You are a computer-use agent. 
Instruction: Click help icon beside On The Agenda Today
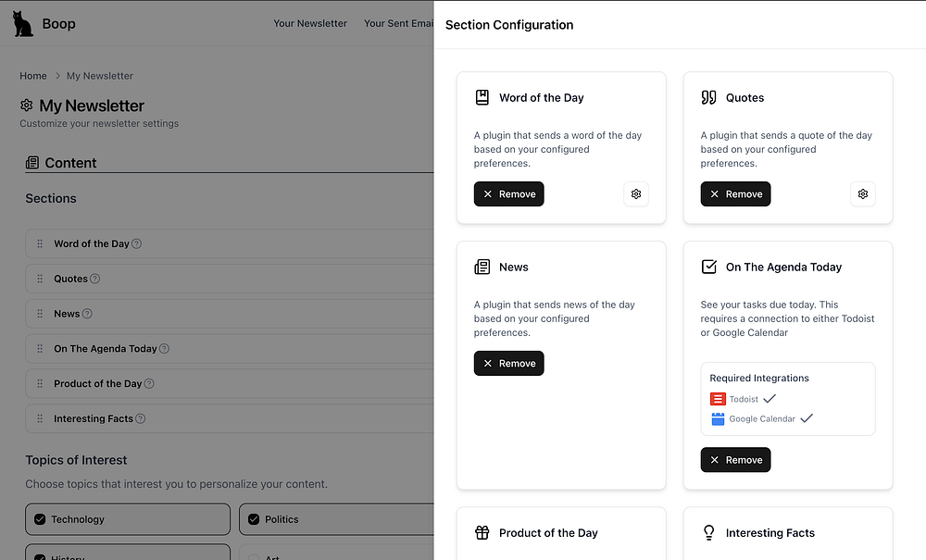[164, 349]
